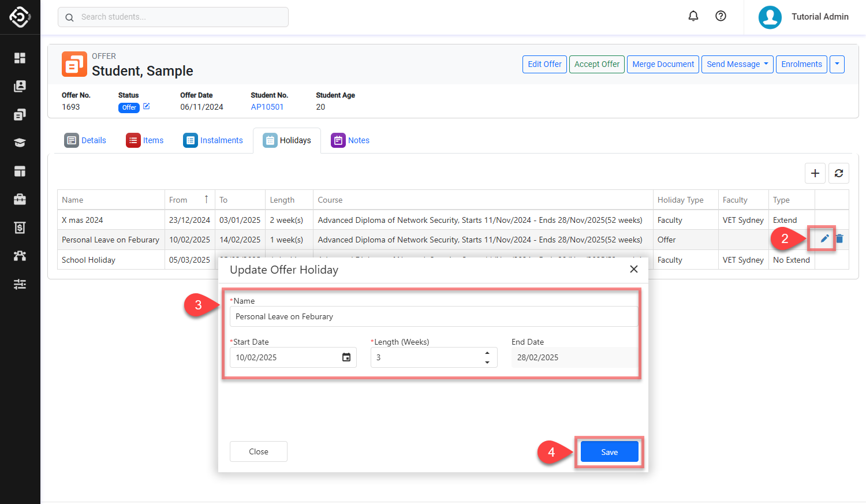Screen dimensions: 866x504
Task: Open calendar picker for Start Date
Action: (346, 357)
